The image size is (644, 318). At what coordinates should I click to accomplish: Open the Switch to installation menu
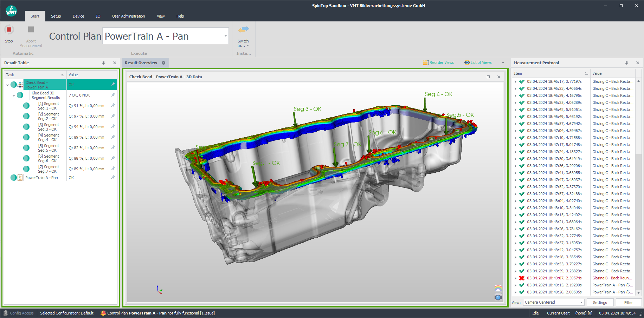click(243, 37)
